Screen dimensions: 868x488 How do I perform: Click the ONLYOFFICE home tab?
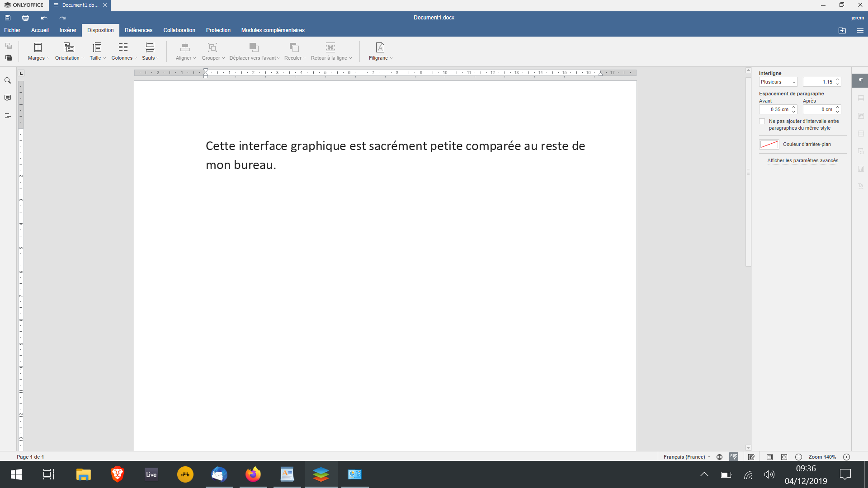24,5
